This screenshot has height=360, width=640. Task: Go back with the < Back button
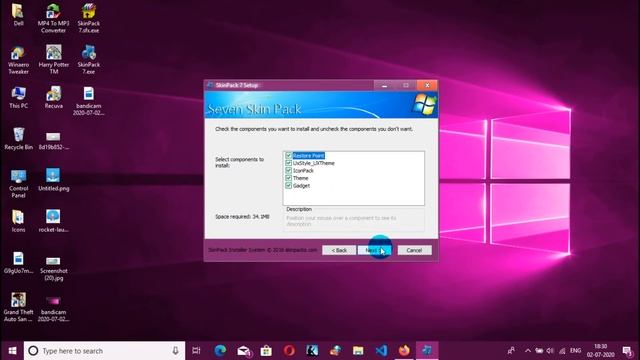coord(339,250)
